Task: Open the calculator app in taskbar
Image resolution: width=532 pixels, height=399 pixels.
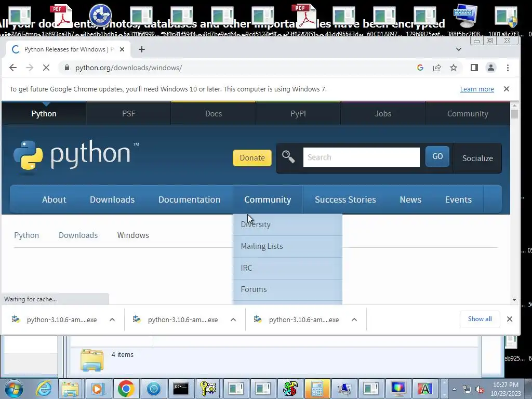Action: point(317,389)
